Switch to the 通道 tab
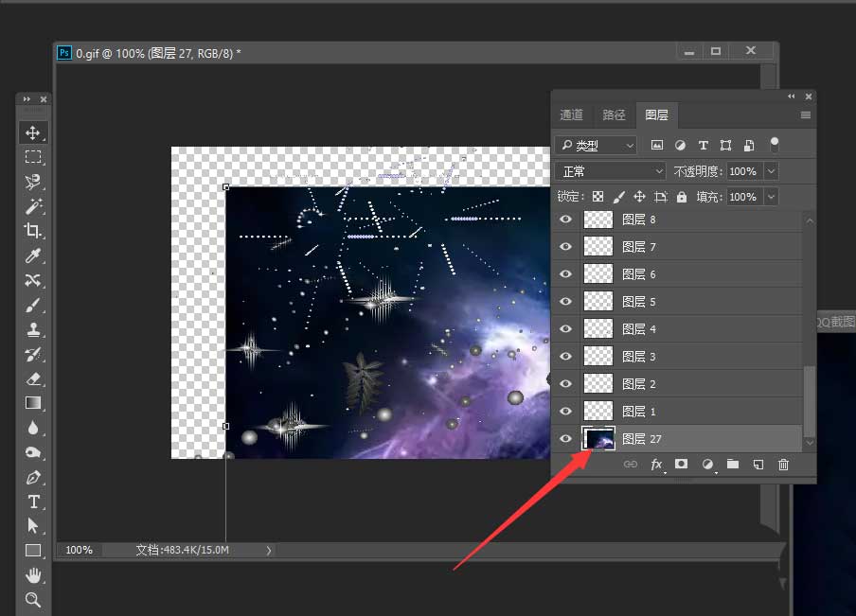This screenshot has width=856, height=616. click(x=572, y=115)
